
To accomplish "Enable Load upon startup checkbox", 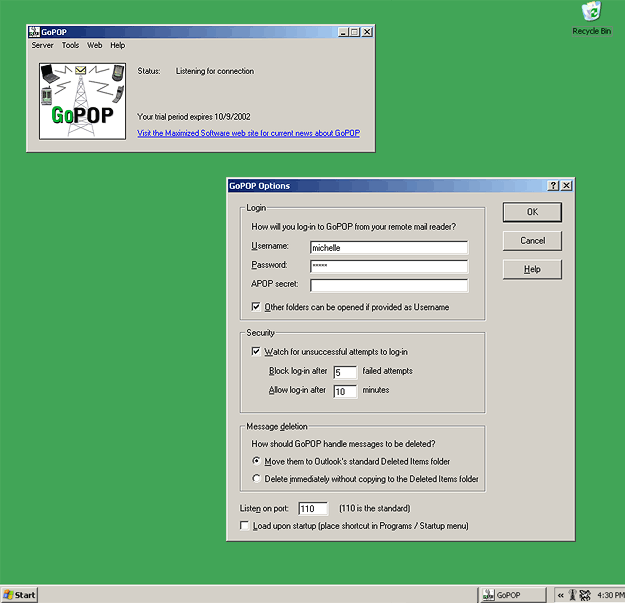I will (x=244, y=526).
